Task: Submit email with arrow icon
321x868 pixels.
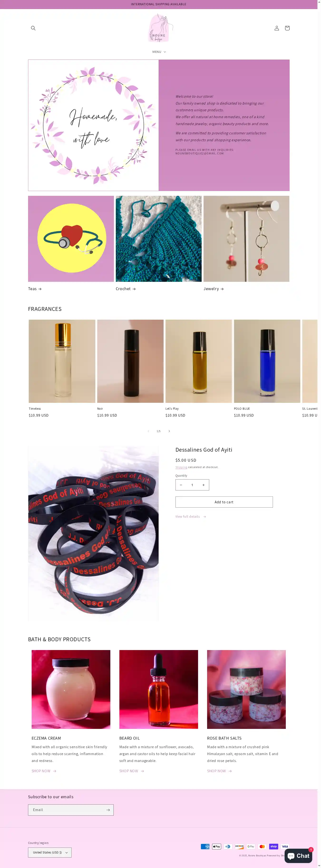Action: click(x=108, y=810)
